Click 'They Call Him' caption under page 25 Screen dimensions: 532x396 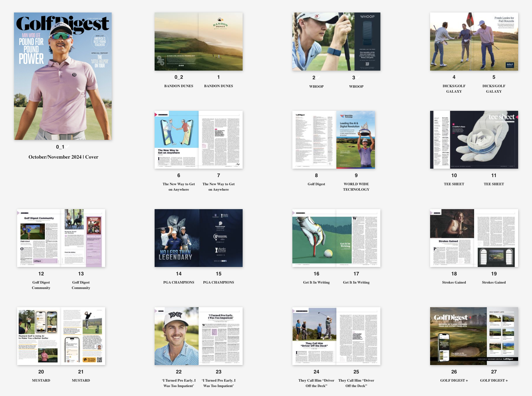pyautogui.click(x=356, y=383)
